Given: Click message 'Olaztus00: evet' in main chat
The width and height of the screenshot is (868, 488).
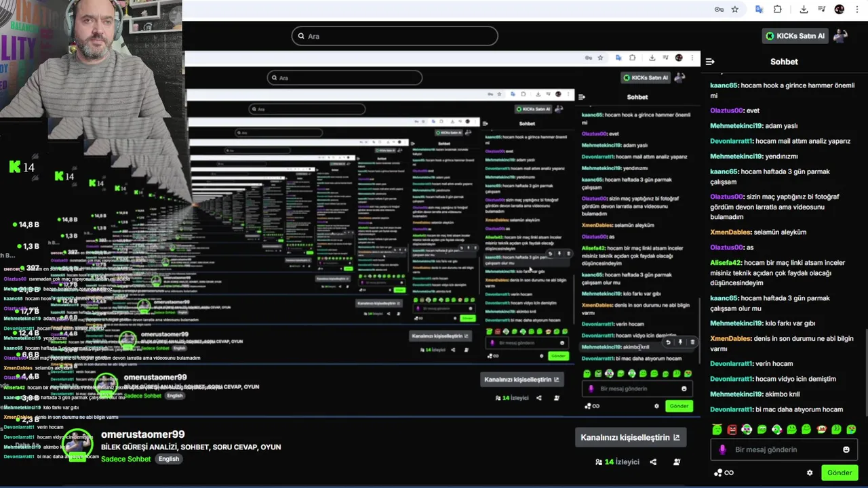Looking at the screenshot, I should [735, 110].
